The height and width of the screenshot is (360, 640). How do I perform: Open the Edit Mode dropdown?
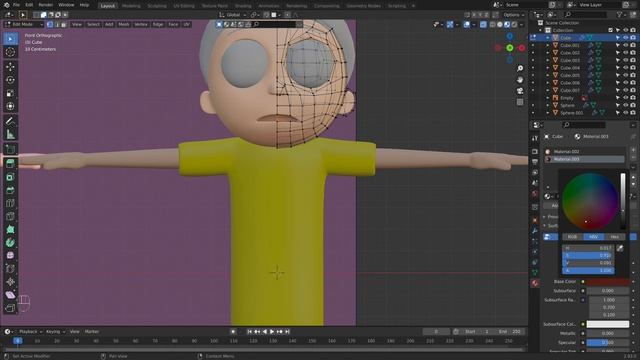tap(24, 24)
